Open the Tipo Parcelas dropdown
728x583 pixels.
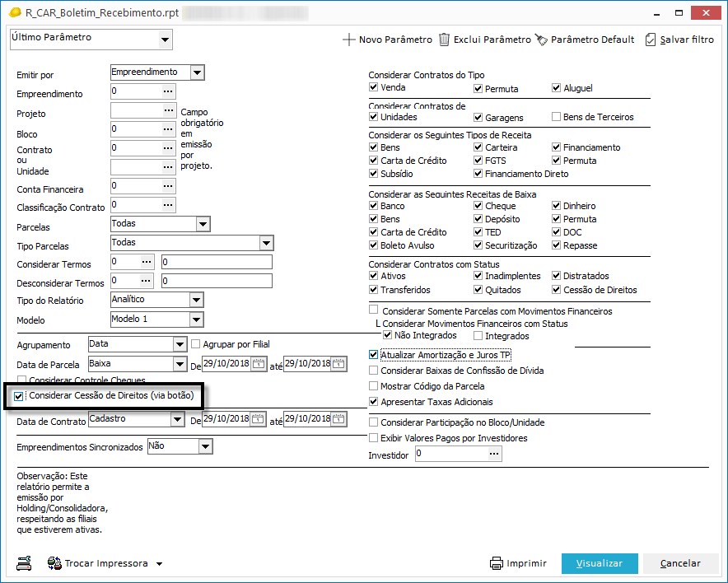point(266,243)
